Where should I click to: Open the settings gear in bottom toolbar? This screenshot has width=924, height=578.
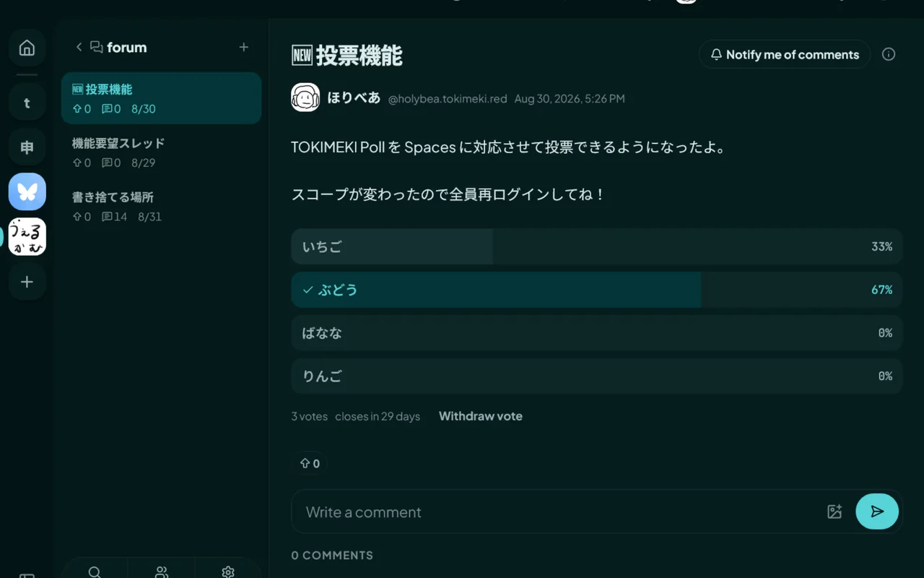228,571
